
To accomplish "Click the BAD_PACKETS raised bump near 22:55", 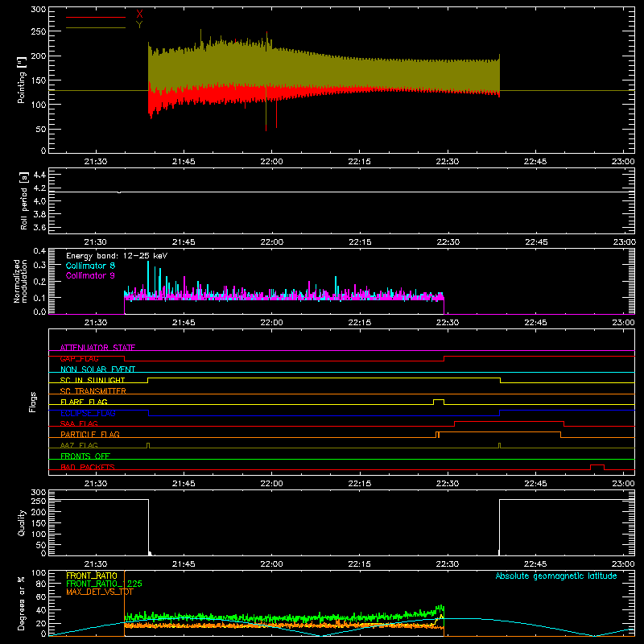I will (x=597, y=467).
